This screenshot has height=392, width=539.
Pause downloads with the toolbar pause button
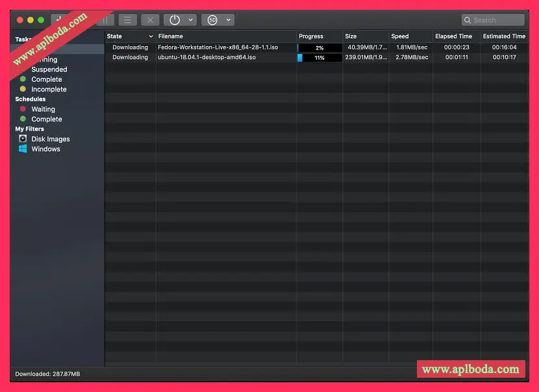[x=106, y=20]
